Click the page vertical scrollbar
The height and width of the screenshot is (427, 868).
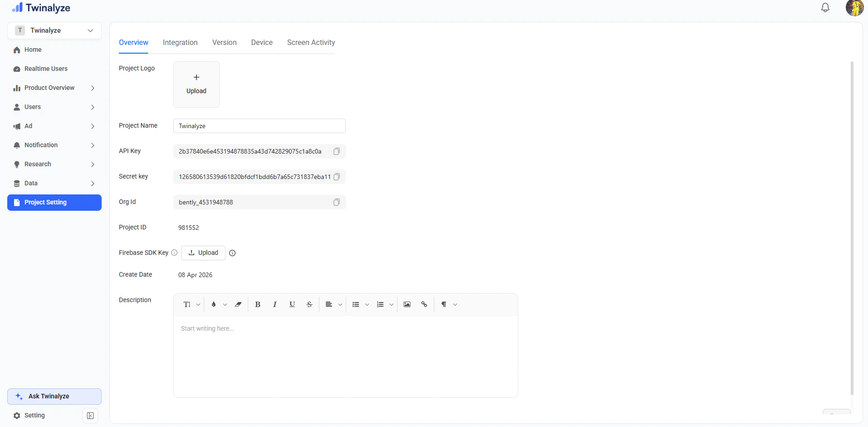pyautogui.click(x=852, y=228)
